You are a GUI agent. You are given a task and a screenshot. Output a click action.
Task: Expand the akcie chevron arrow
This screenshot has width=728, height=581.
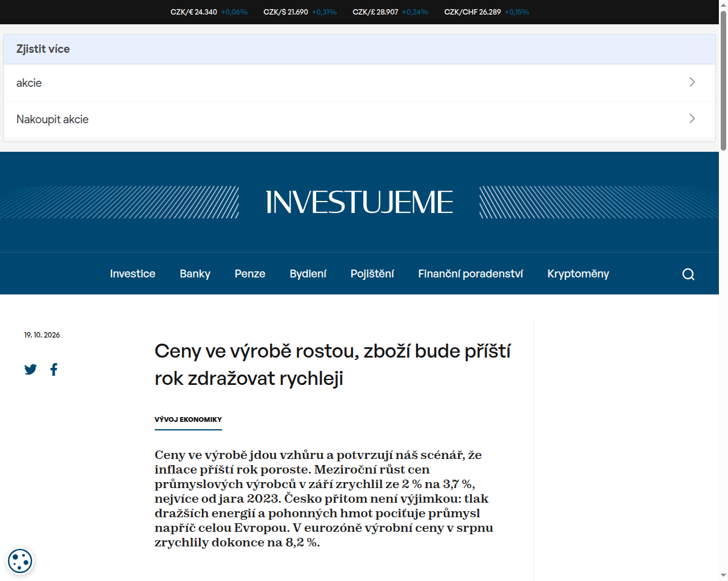[x=692, y=83]
